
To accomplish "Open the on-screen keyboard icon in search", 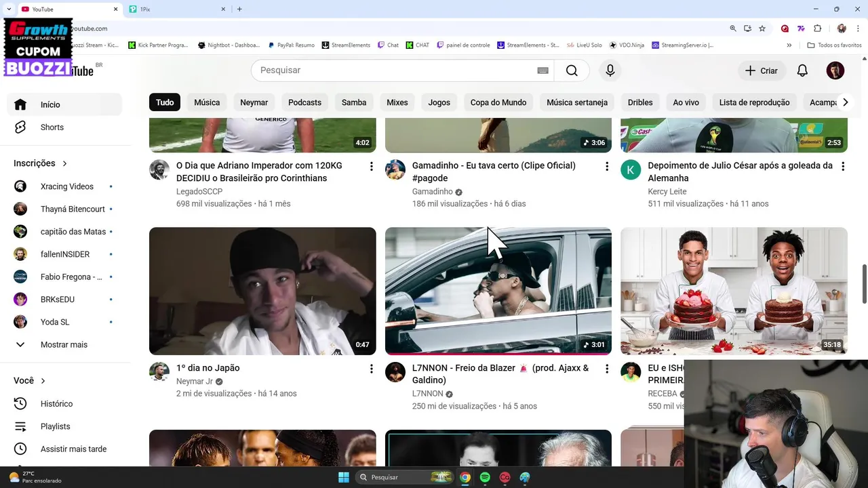I will tap(542, 70).
